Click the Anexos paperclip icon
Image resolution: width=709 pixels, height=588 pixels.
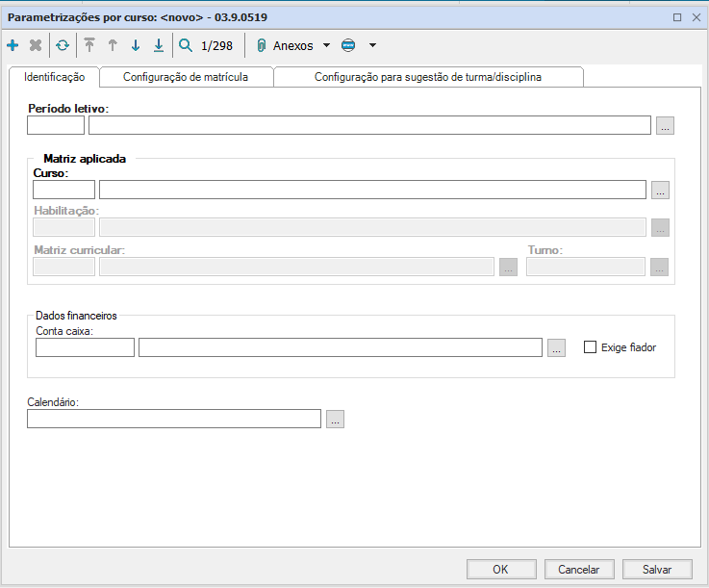(261, 45)
